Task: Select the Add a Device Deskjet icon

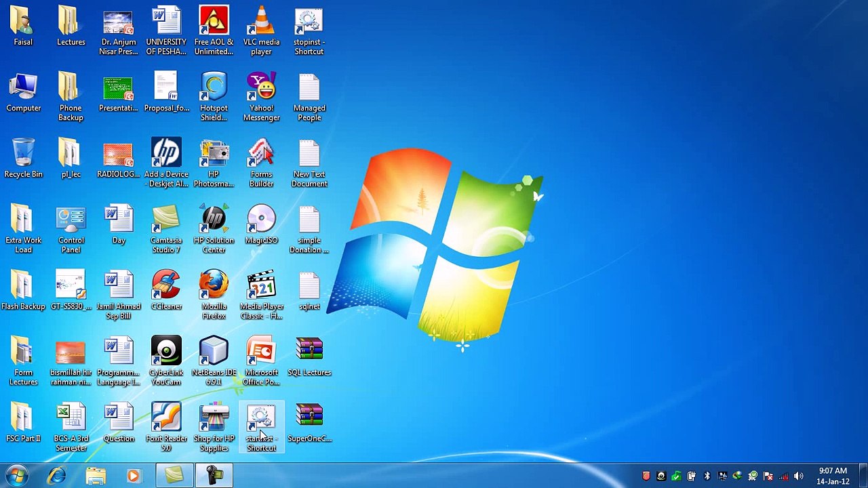Action: tap(166, 163)
